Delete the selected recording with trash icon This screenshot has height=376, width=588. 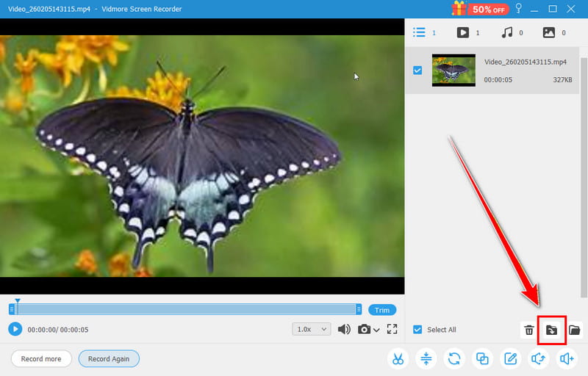(528, 330)
